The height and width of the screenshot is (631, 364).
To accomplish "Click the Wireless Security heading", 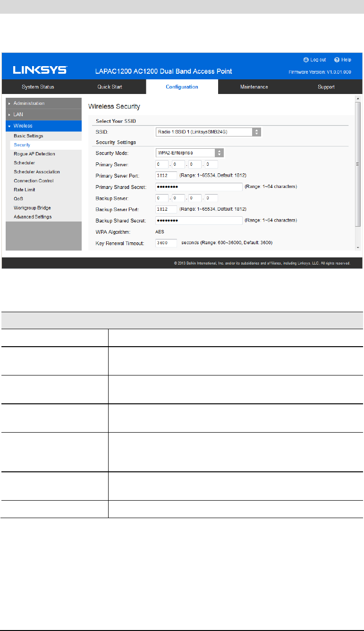I will 114,107.
